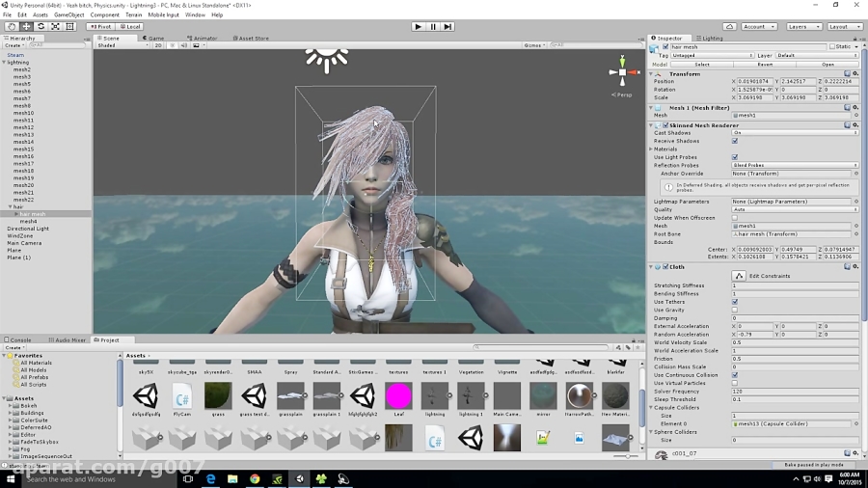Viewport: 868px width, 488px height.
Task: Toggle scene lighting sun icon
Action: point(173,45)
